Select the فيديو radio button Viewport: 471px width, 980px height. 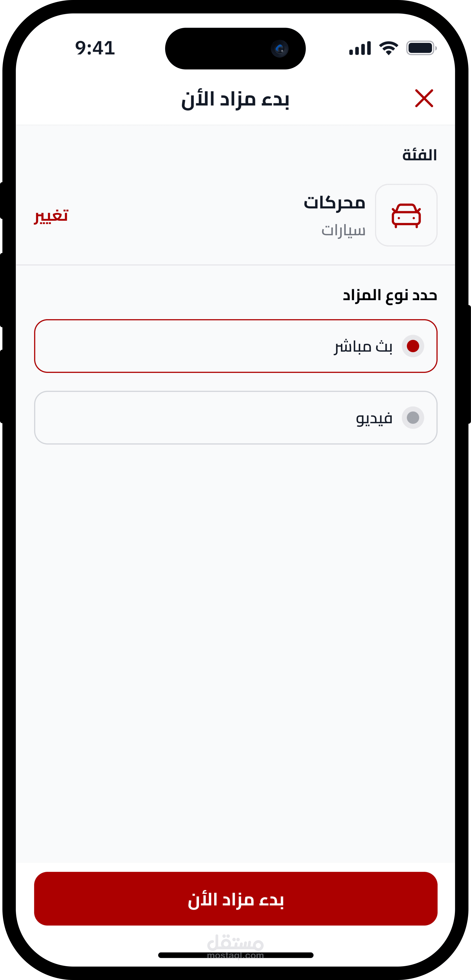coord(413,418)
